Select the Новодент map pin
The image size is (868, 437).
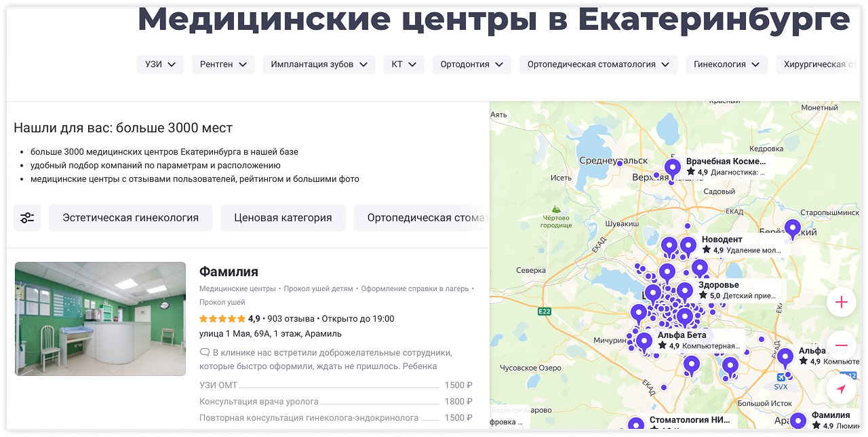(688, 246)
